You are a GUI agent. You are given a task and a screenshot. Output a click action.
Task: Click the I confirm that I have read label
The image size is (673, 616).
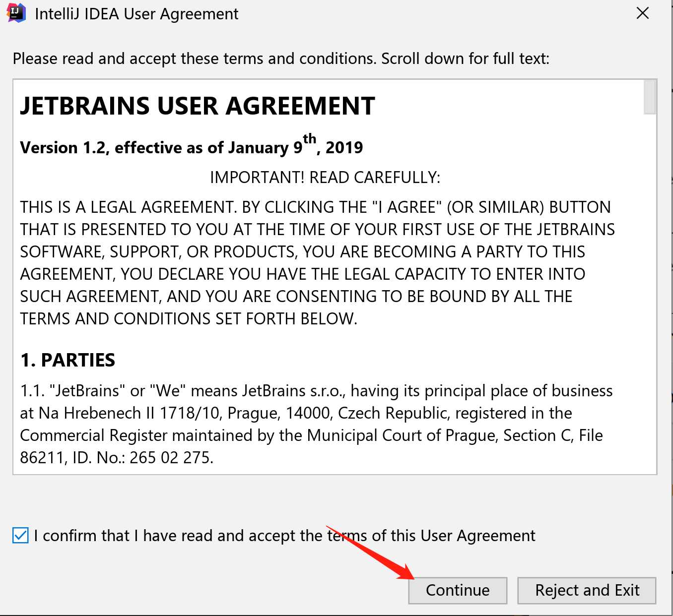284,536
